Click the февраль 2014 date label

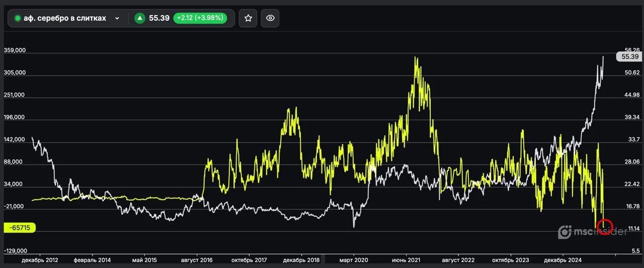[92, 260]
